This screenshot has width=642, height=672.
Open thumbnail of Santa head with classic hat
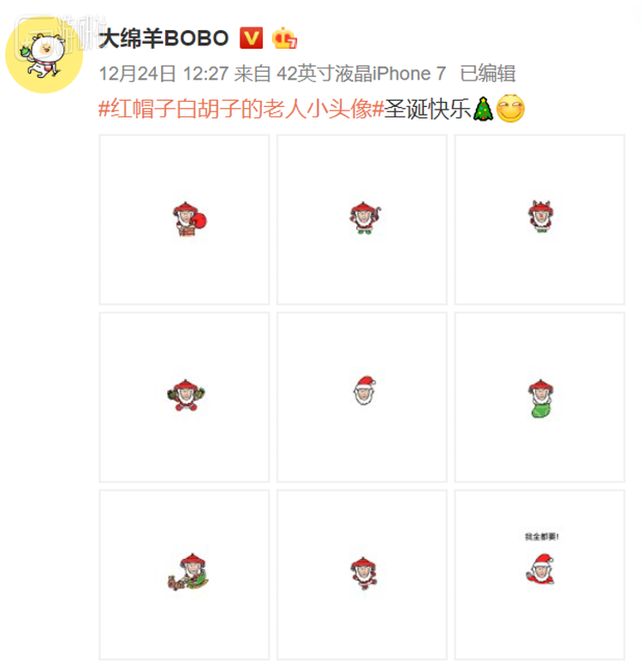pyautogui.click(x=362, y=397)
